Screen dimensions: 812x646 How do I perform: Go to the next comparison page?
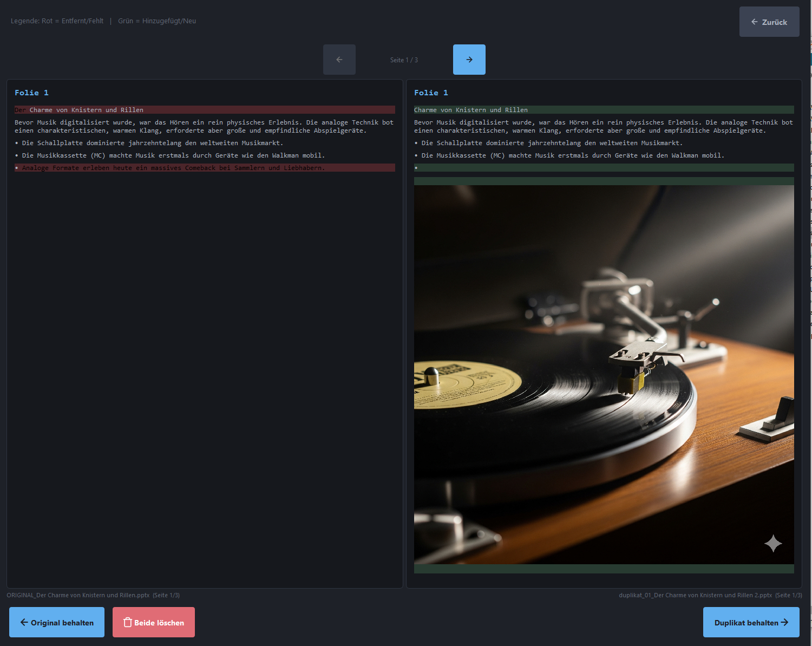[x=469, y=60]
